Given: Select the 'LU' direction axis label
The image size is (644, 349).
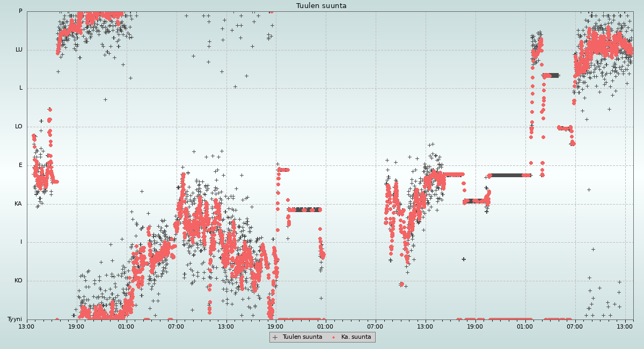Looking at the screenshot, I should [x=19, y=50].
